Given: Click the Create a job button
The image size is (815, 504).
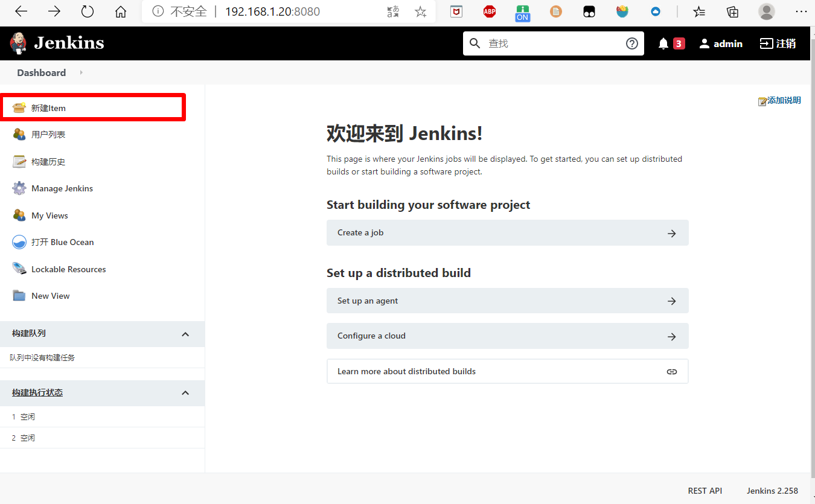Looking at the screenshot, I should pos(508,233).
